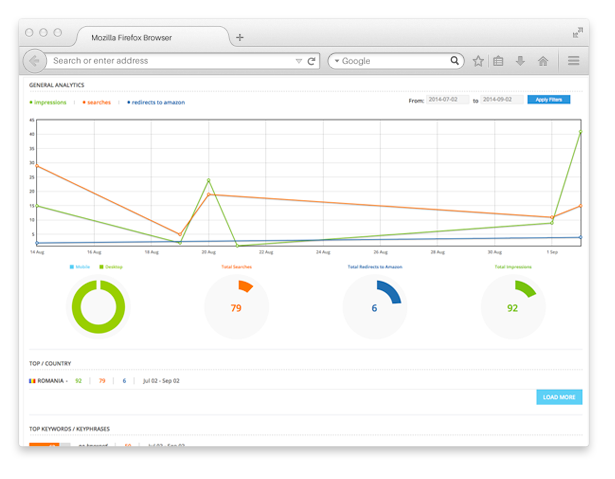Bookmark this page with the star icon
Screen dimensions: 615x479
coord(478,61)
